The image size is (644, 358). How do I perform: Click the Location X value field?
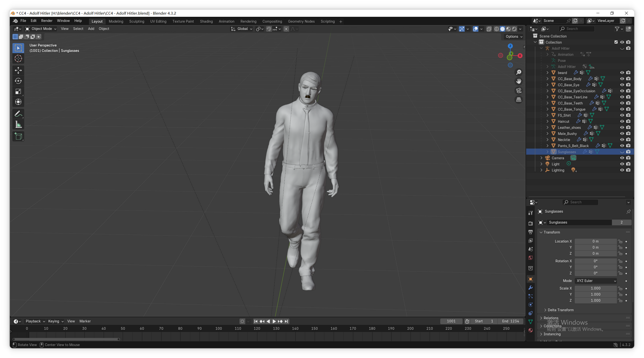[x=595, y=242]
